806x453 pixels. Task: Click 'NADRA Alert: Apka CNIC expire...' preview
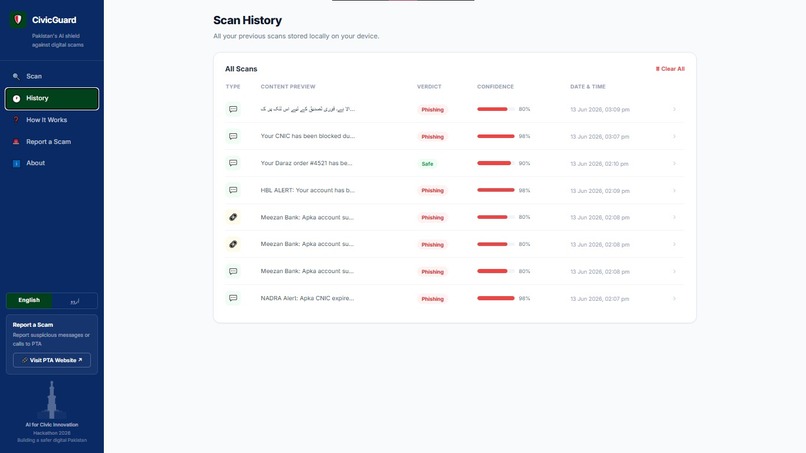click(x=307, y=298)
